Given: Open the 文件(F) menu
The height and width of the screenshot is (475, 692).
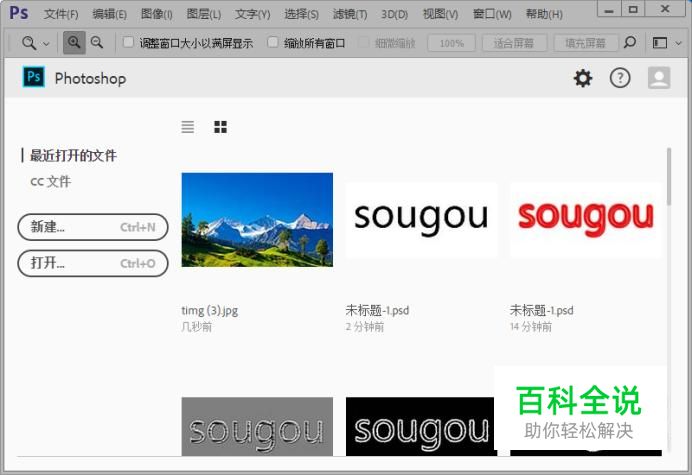Looking at the screenshot, I should point(61,15).
